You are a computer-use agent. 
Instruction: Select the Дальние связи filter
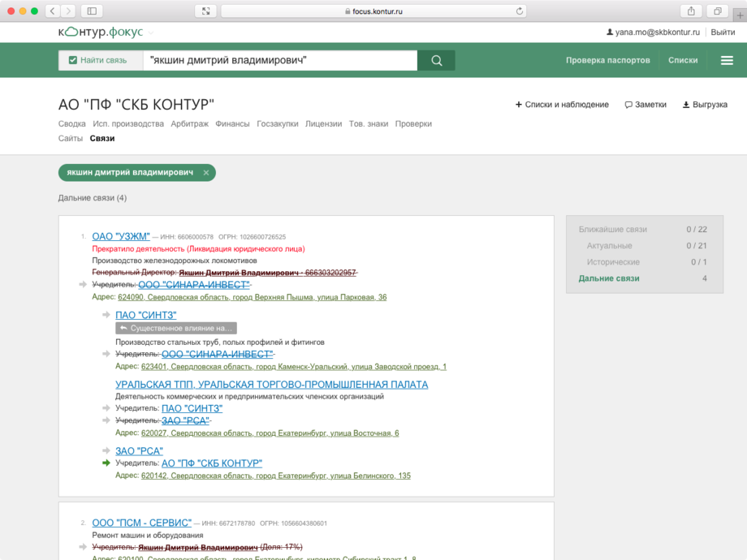[608, 278]
